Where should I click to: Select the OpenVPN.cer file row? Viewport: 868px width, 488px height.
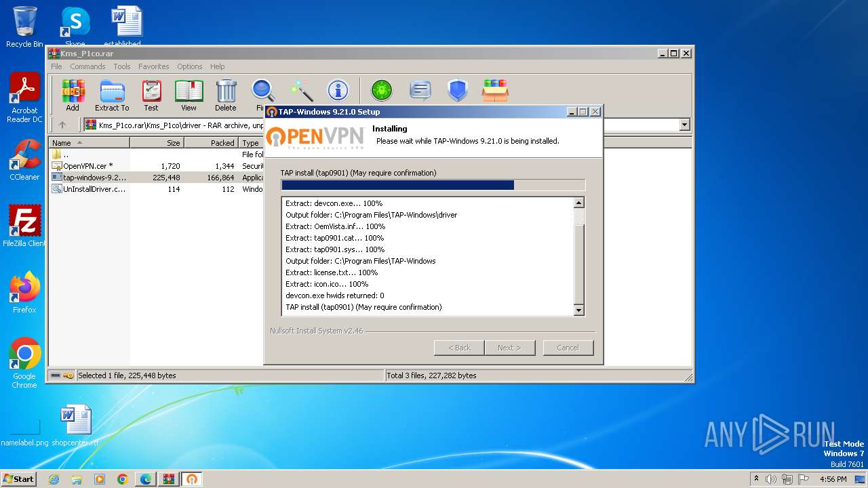tap(156, 166)
